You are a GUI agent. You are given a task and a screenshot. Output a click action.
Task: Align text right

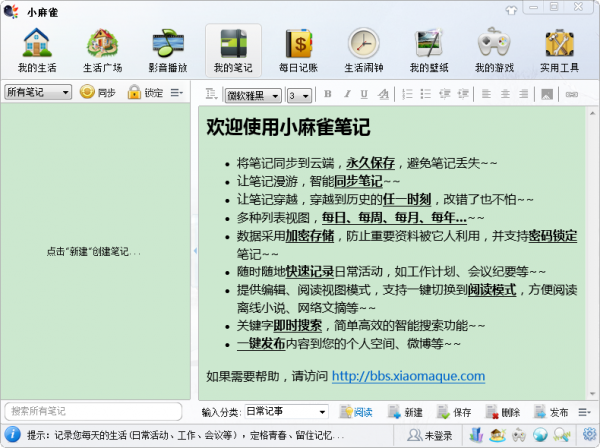(x=523, y=94)
